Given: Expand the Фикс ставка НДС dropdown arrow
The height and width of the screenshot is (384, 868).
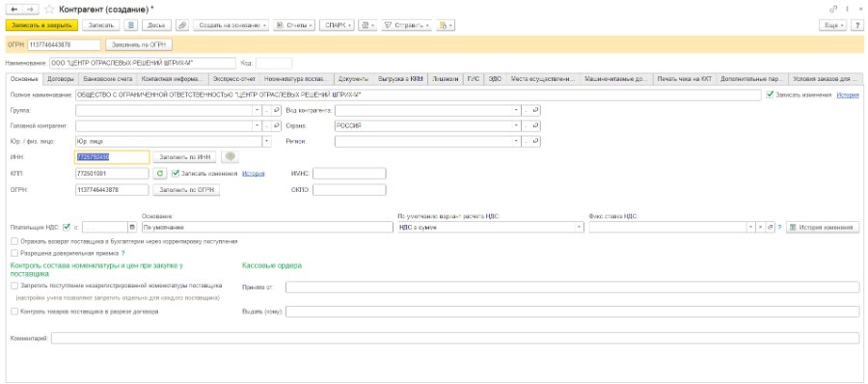Looking at the screenshot, I should (x=750, y=227).
